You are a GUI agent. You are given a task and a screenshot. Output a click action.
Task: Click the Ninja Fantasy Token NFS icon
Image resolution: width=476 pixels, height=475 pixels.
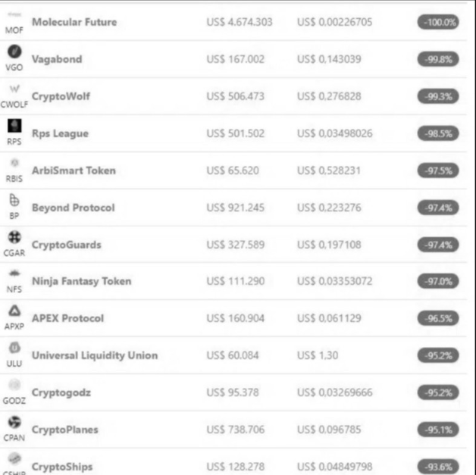tap(14, 273)
